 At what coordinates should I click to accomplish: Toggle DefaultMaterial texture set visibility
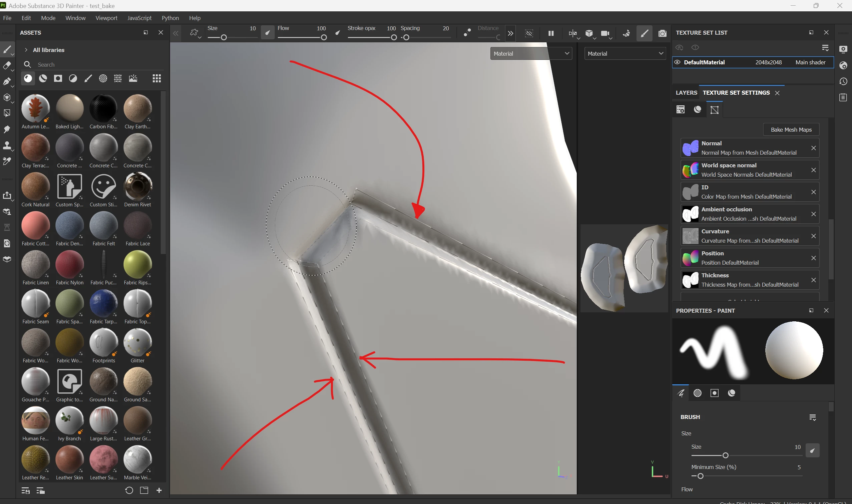point(677,62)
